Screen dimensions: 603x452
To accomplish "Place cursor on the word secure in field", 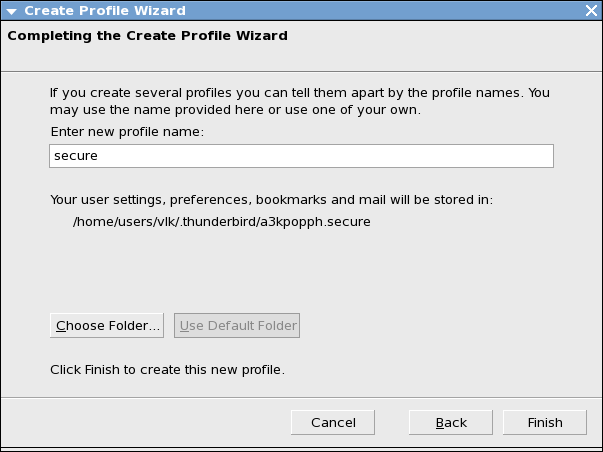I will pos(76,156).
